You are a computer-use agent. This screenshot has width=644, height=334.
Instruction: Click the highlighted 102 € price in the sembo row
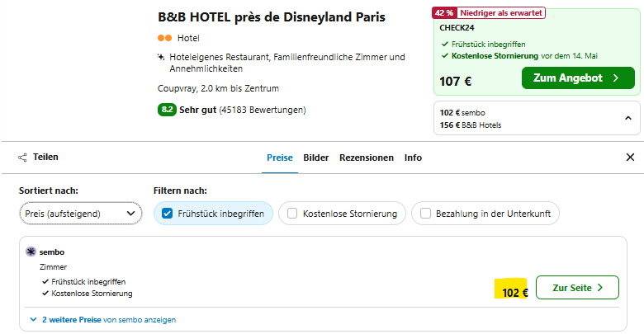pos(514,293)
